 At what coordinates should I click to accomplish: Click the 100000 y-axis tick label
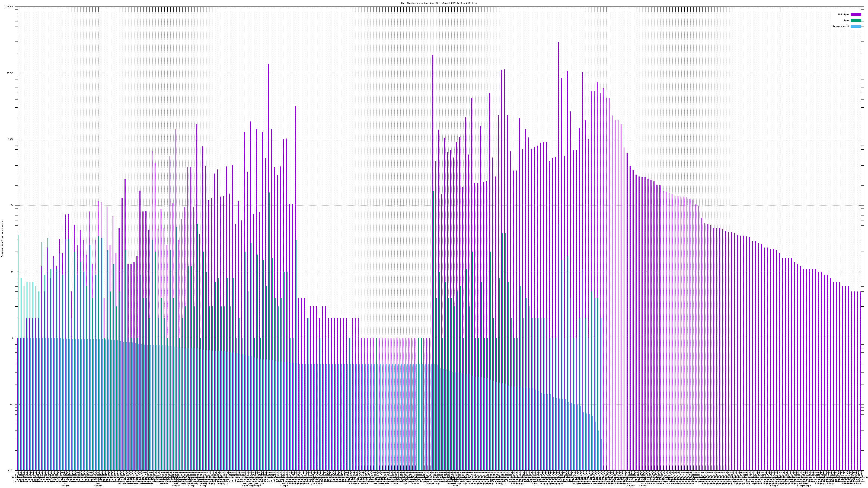(x=10, y=7)
